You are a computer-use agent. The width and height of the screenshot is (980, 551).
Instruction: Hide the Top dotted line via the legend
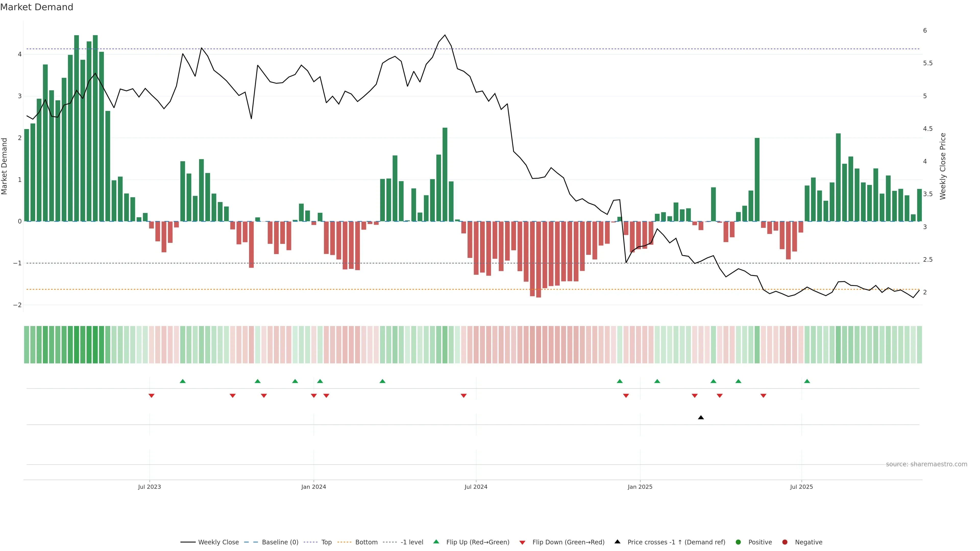326,542
